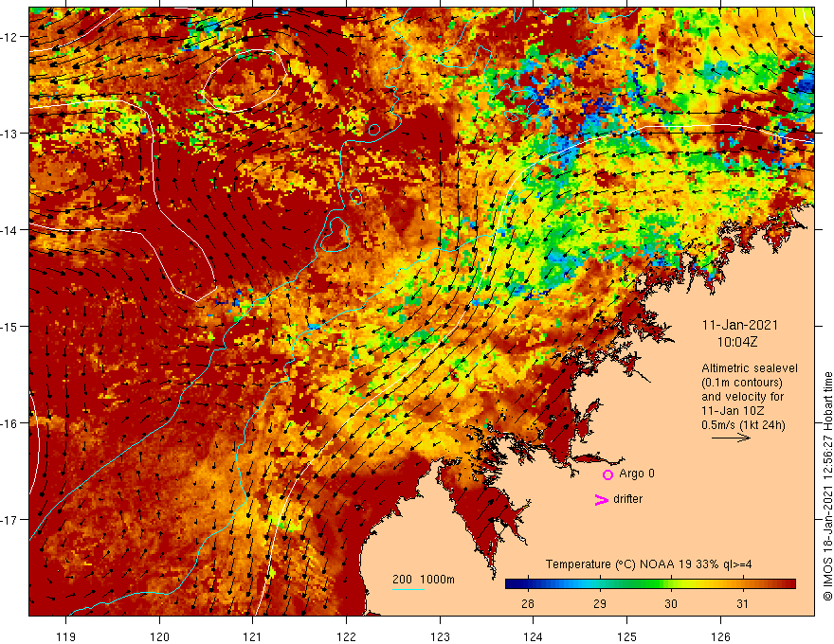Click the 'Argo 0' legend label
This screenshot has width=834, height=644.
click(x=637, y=474)
